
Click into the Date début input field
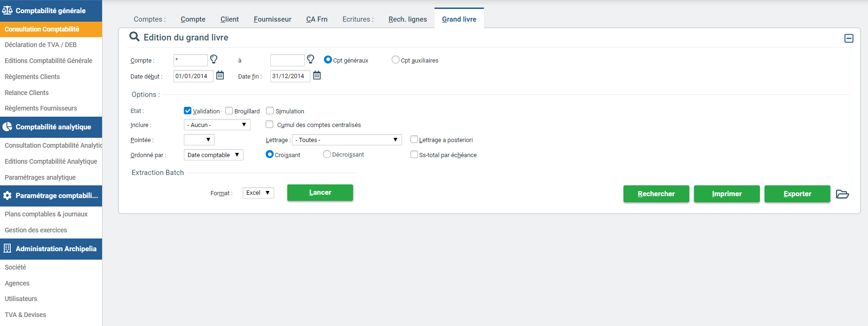pyautogui.click(x=193, y=76)
